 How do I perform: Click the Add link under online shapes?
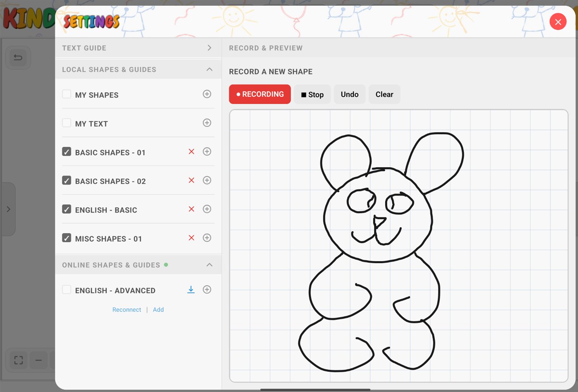coord(158,309)
